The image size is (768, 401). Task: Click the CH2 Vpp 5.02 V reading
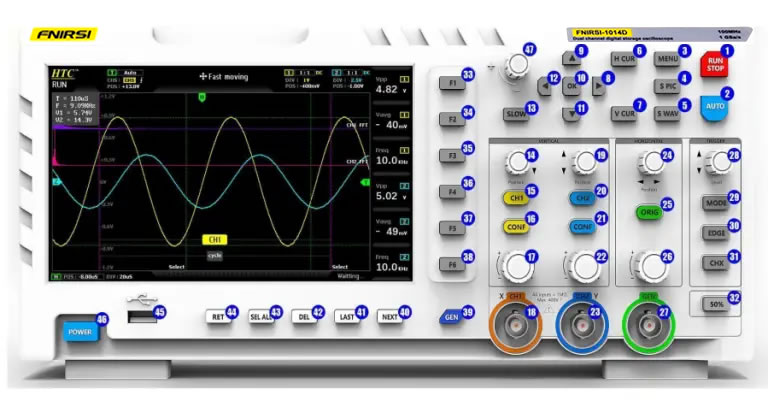pyautogui.click(x=392, y=192)
